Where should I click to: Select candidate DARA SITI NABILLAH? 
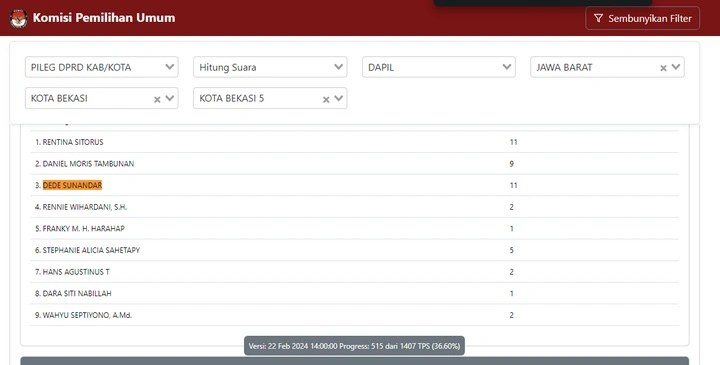coord(354,293)
